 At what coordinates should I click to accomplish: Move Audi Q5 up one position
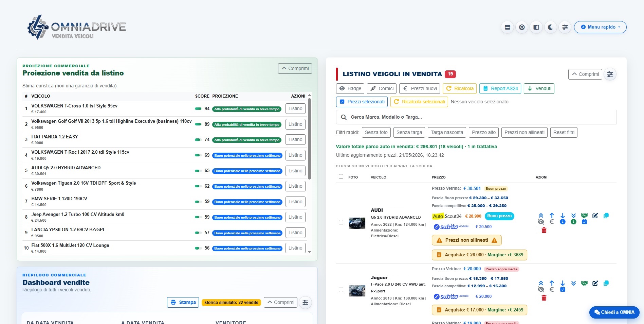pos(552,216)
